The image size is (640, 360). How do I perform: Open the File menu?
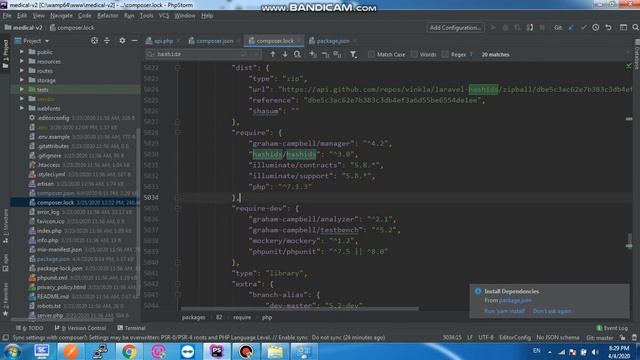(7, 16)
